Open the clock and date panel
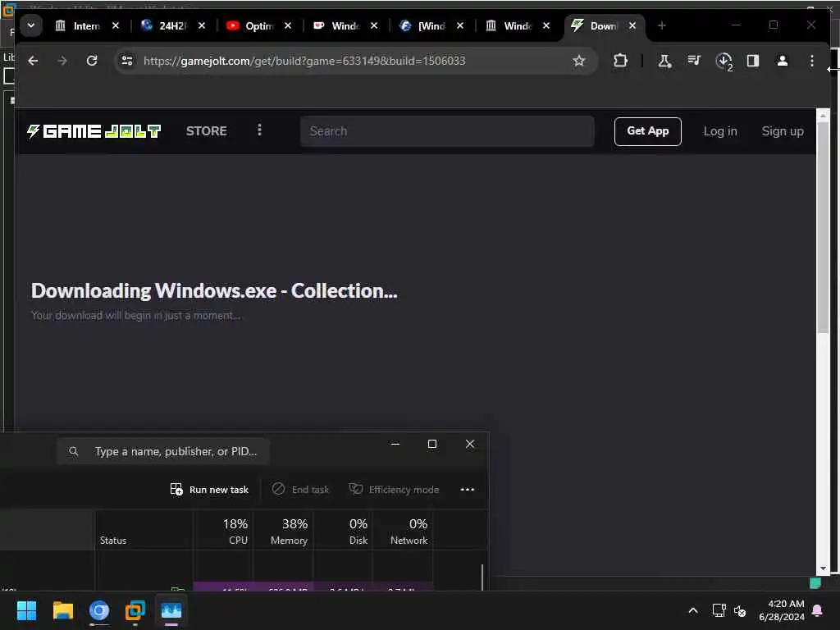 coord(782,610)
